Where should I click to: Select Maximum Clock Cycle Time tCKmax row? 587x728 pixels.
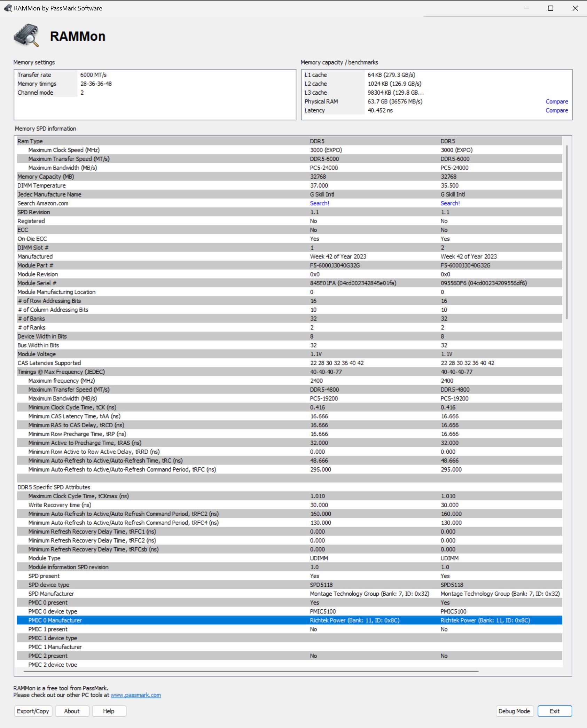point(289,496)
